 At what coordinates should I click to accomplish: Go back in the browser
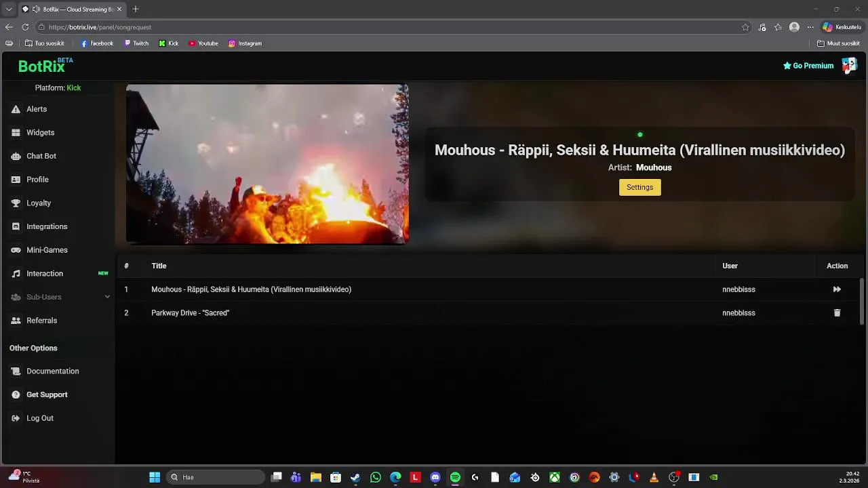[9, 27]
